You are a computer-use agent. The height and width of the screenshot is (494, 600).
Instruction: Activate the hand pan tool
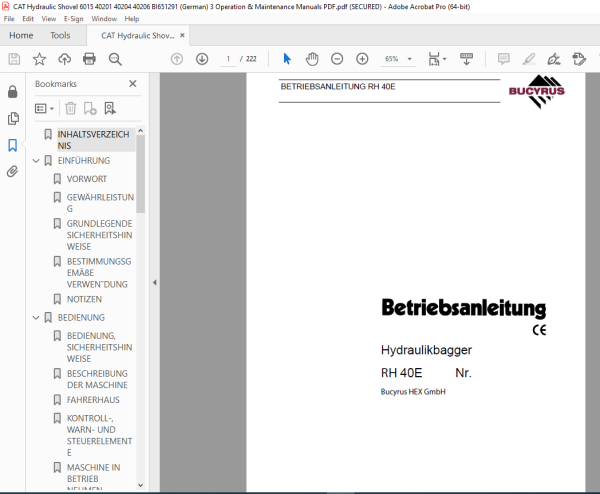[312, 59]
